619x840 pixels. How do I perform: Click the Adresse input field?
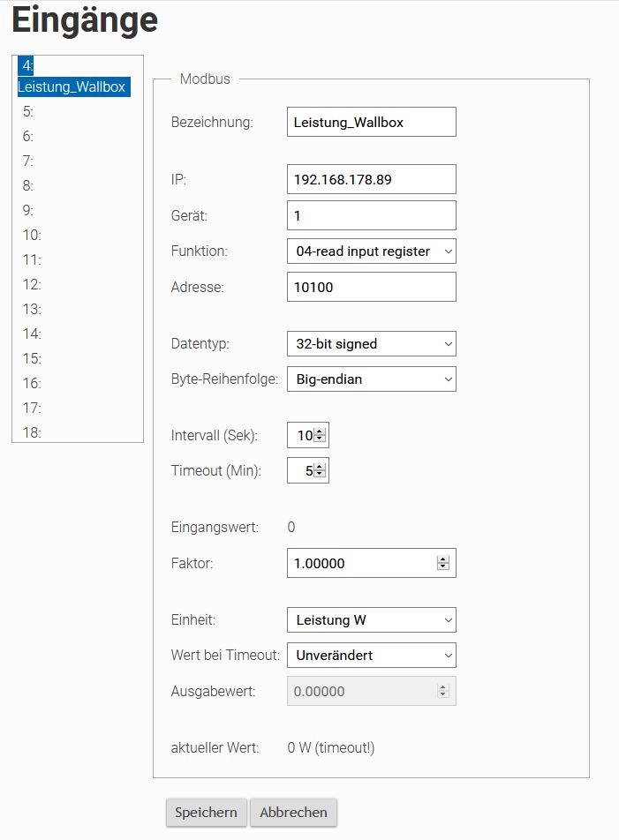click(371, 287)
